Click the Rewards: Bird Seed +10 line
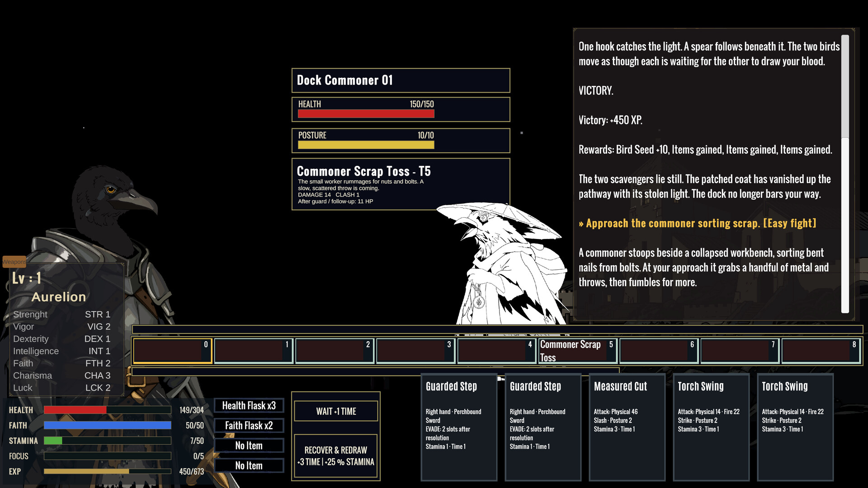868x488 pixels. coord(705,150)
